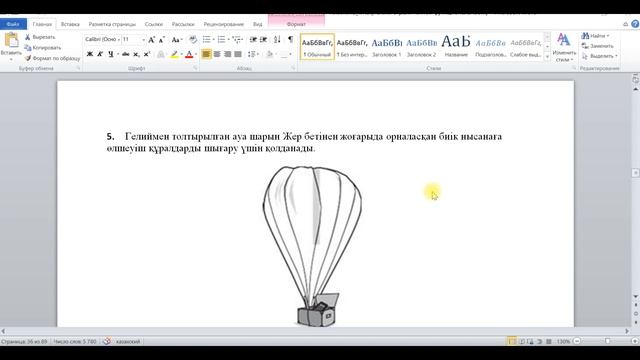Clear formatting with the eraser icon

193,40
